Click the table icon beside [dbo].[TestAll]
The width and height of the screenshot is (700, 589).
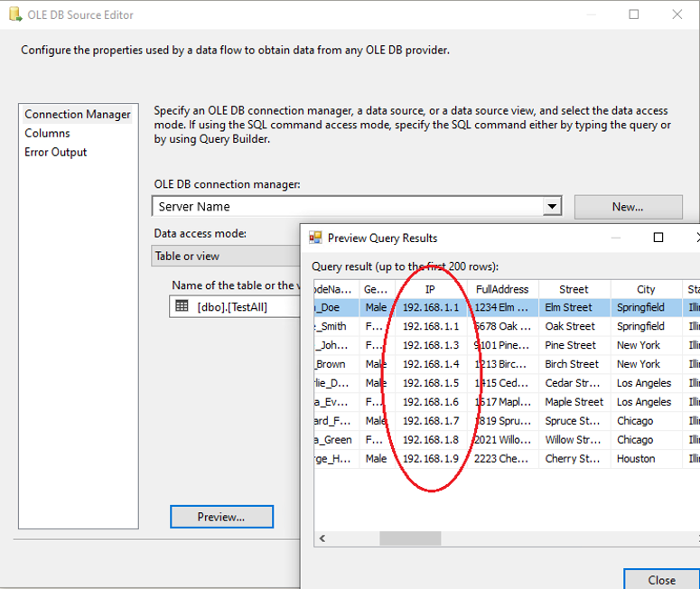click(x=182, y=306)
